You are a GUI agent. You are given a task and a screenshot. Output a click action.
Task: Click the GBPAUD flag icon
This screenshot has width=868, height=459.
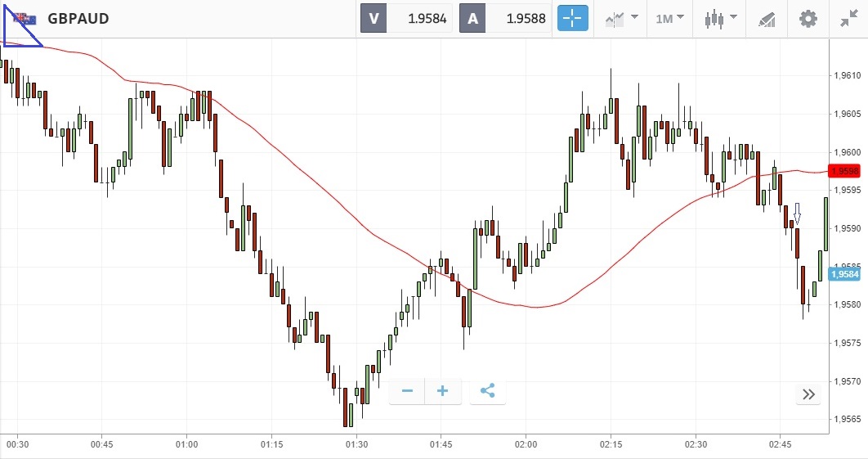[x=26, y=19]
